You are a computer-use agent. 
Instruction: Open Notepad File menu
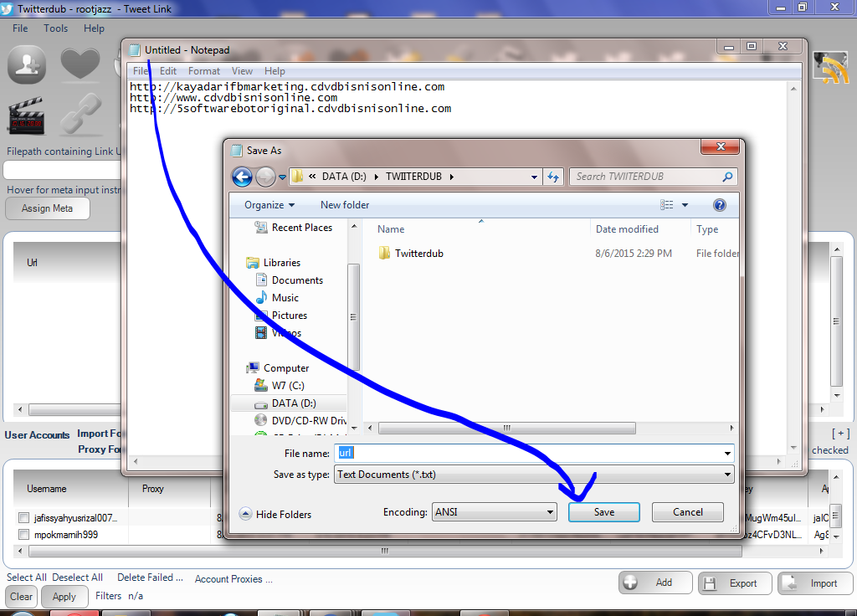[x=141, y=71]
